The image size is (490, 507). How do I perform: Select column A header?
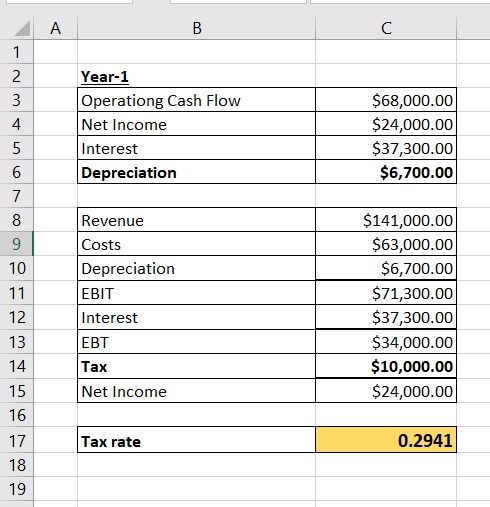(x=55, y=28)
